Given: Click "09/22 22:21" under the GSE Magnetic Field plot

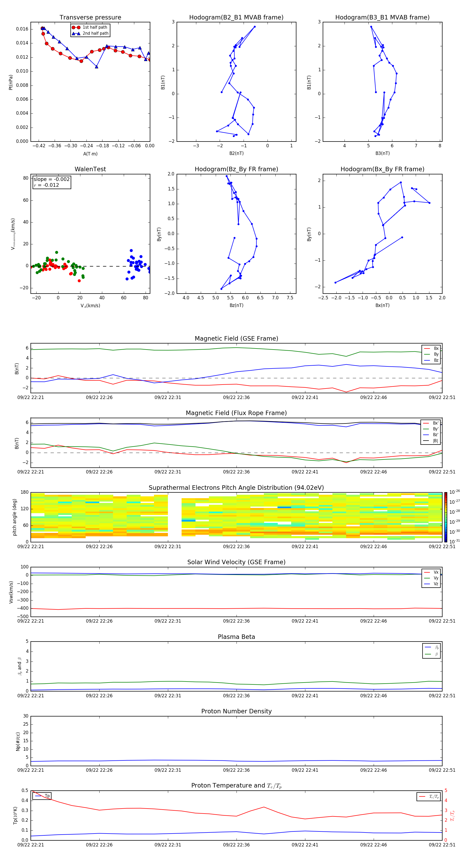Looking at the screenshot, I should 31,398.
